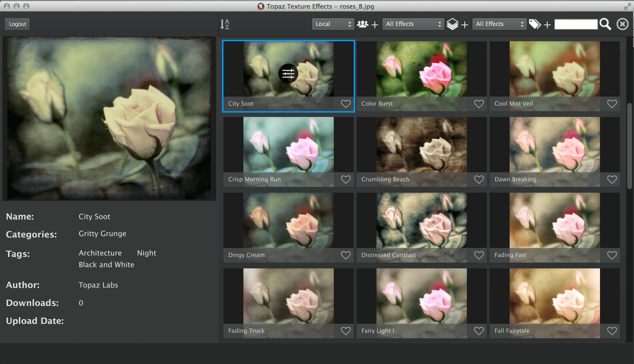
Task: Click the magnifying glass search icon
Action: [606, 24]
